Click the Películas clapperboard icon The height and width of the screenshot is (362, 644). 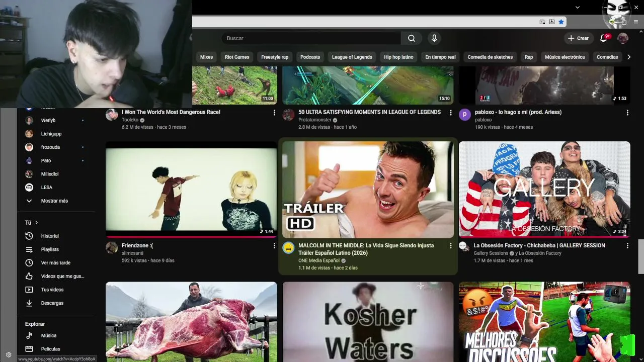(29, 349)
